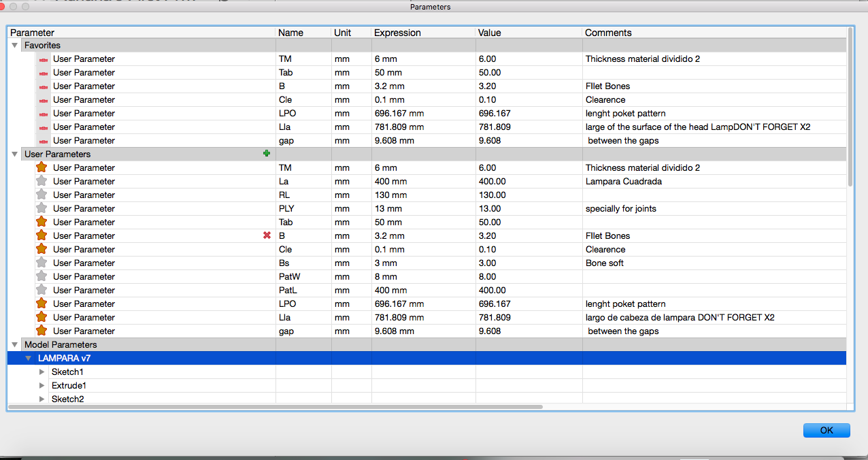Edit the 130 mm expression of RL
The image size is (868, 460).
click(x=423, y=195)
